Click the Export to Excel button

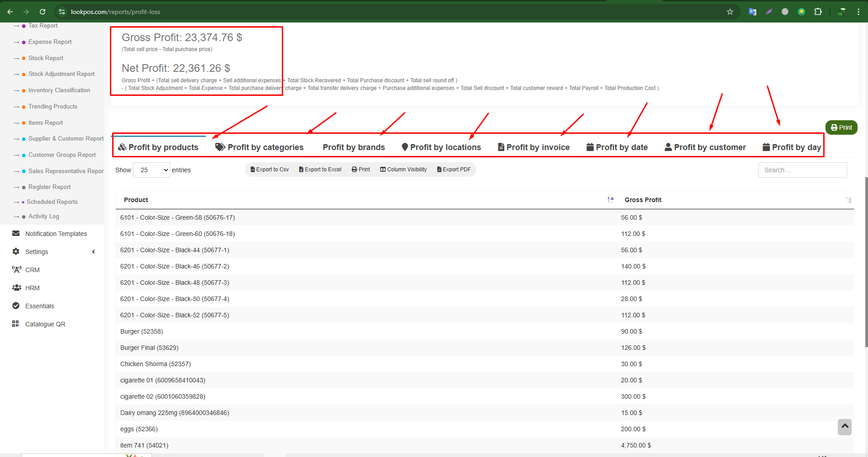(x=320, y=169)
